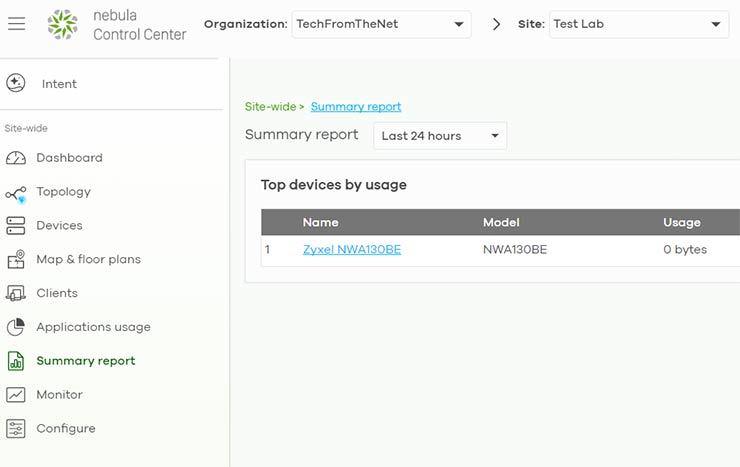Screen dimensions: 740x467
Task: Click the Configure sliders icon
Action: (x=16, y=429)
